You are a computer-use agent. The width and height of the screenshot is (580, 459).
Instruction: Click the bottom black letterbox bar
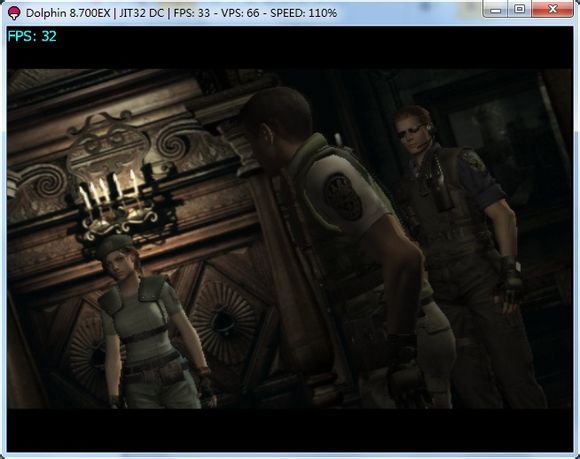(x=290, y=430)
